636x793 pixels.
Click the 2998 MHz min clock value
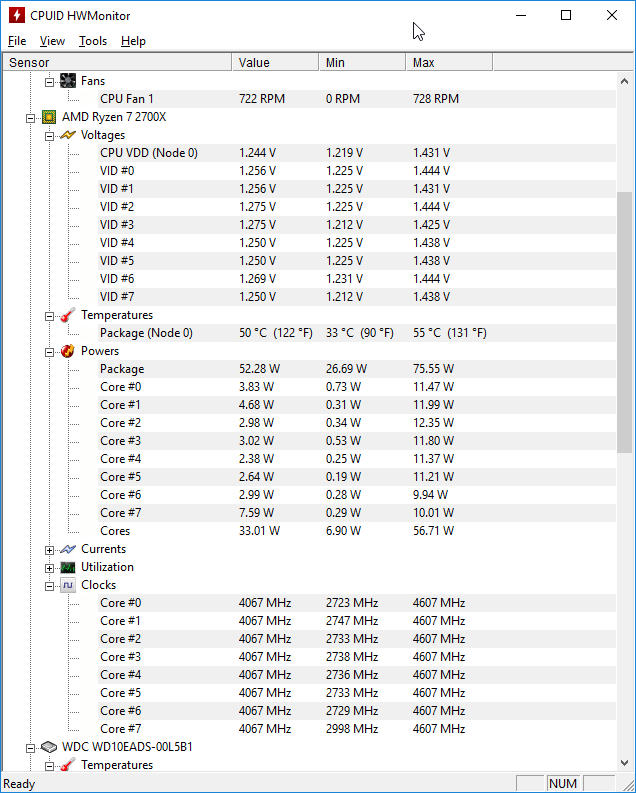click(x=352, y=729)
